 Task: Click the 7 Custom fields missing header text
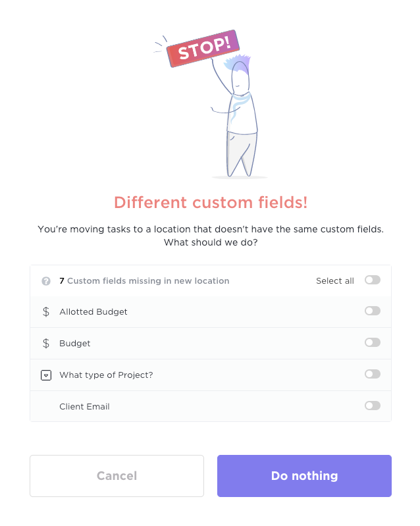pyautogui.click(x=144, y=281)
